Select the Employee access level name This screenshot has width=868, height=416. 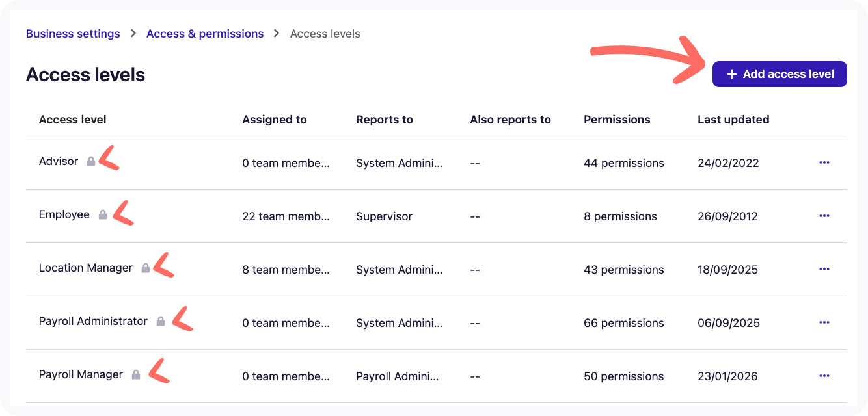click(x=64, y=214)
